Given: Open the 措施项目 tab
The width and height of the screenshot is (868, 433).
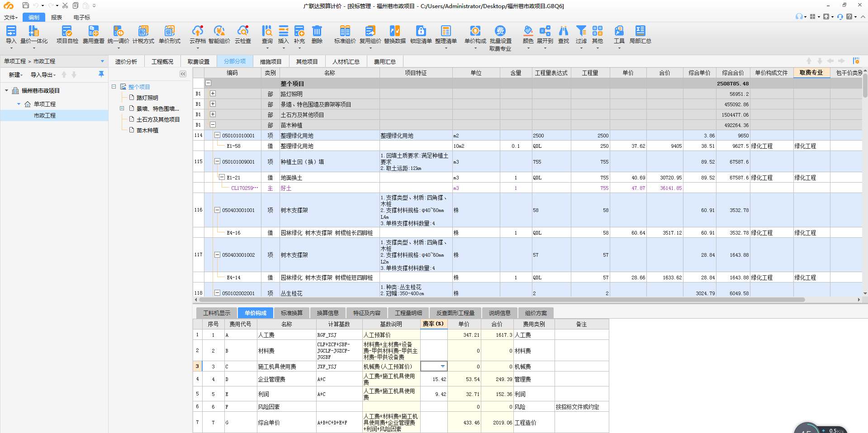Looking at the screenshot, I should (271, 61).
